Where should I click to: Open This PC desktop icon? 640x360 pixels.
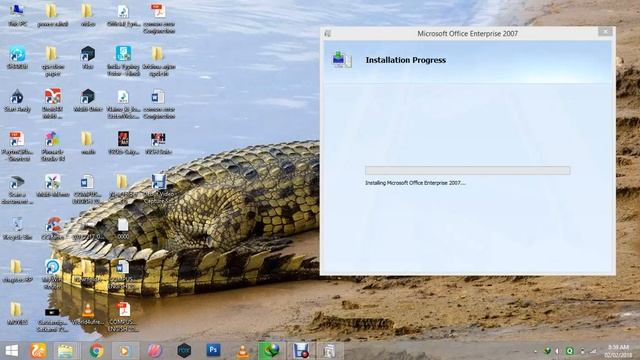coord(17,15)
